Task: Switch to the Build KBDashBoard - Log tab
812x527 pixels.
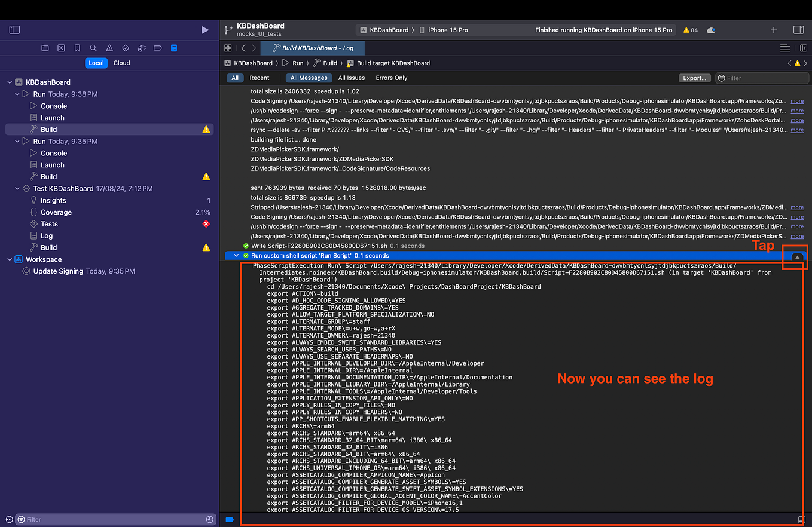Action: coord(312,48)
